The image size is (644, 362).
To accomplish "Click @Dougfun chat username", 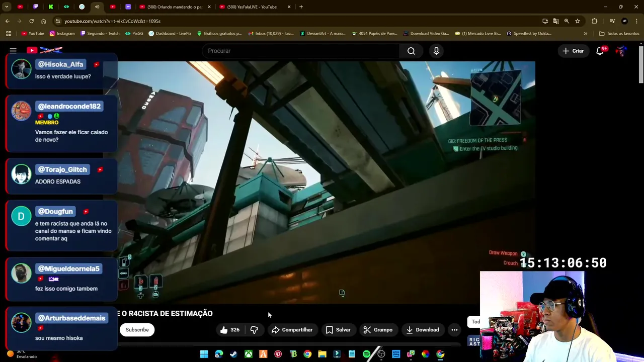I will (x=55, y=212).
